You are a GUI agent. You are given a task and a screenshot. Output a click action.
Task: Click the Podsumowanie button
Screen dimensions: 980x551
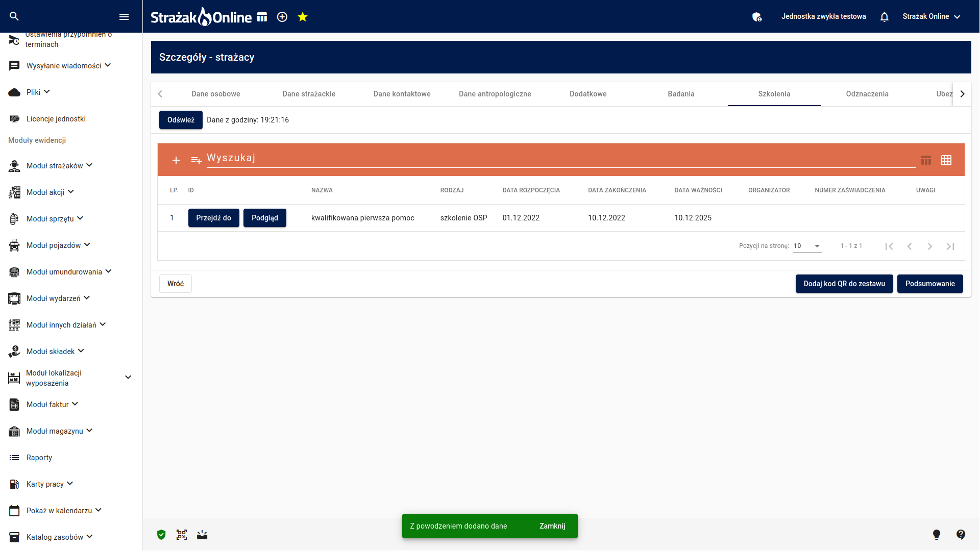[930, 284]
